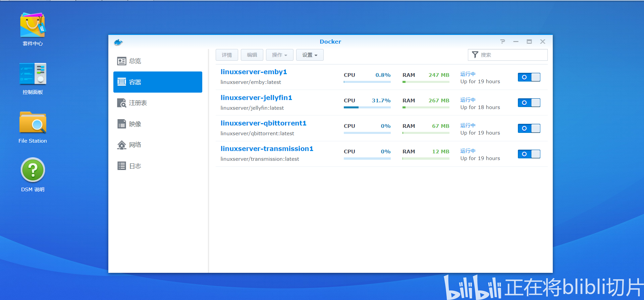This screenshot has height=300, width=644.
Task: Open the 套件中心 Package Center desktop icon
Action: pos(33,26)
